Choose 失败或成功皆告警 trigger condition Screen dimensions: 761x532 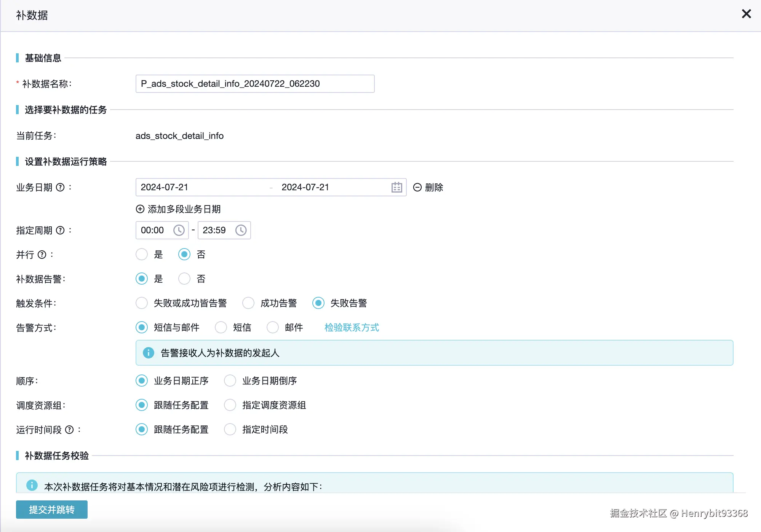(x=142, y=303)
